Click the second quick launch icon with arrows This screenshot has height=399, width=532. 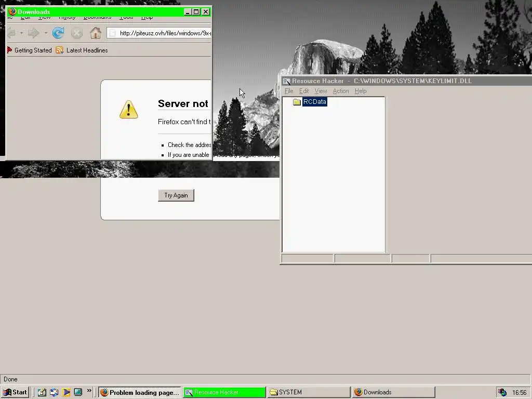54,392
